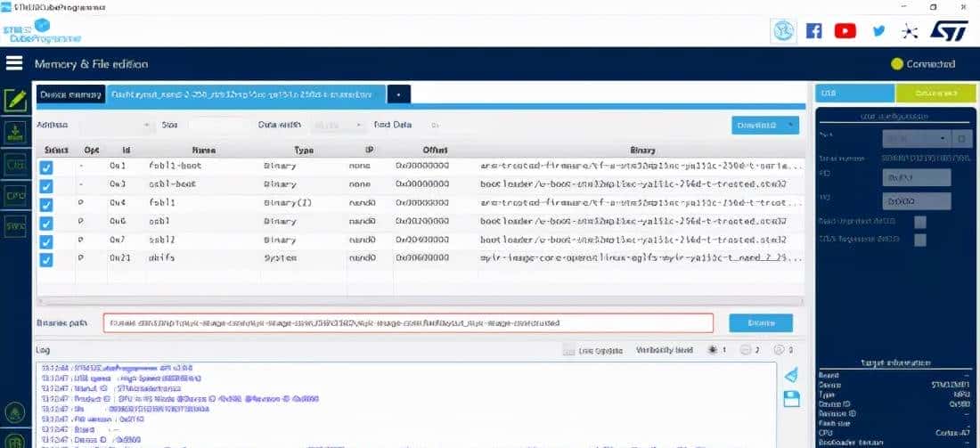The width and height of the screenshot is (980, 448).
Task: Expand the Download button dropdown arrow
Action: pyautogui.click(x=791, y=126)
